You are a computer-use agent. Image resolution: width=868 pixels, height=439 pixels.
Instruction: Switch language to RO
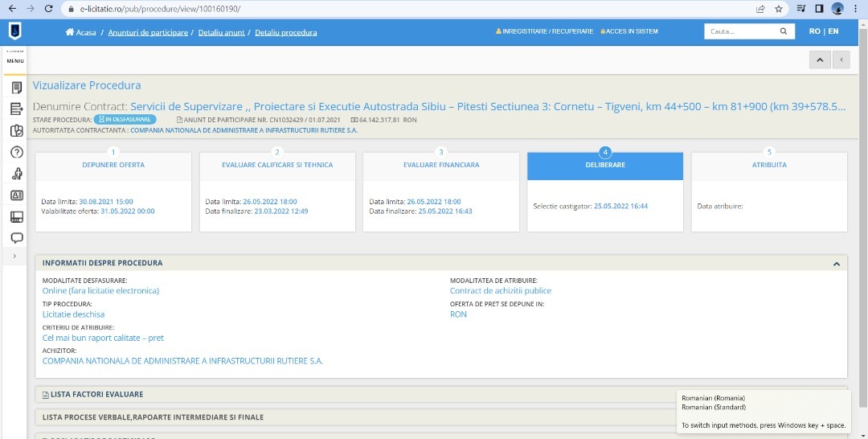pyautogui.click(x=814, y=31)
